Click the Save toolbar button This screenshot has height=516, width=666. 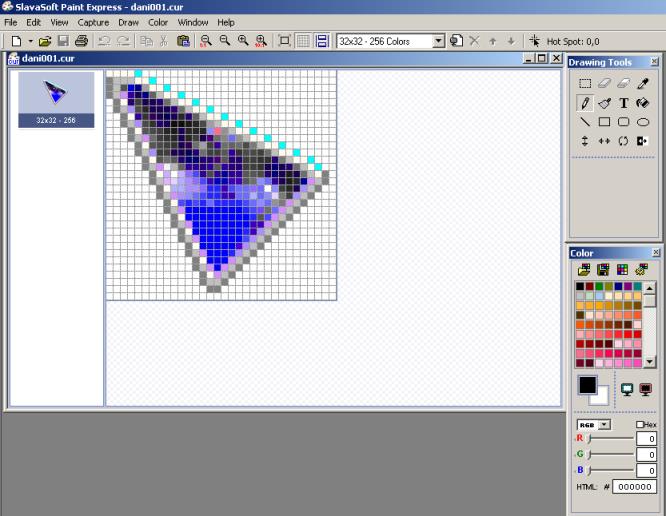63,41
